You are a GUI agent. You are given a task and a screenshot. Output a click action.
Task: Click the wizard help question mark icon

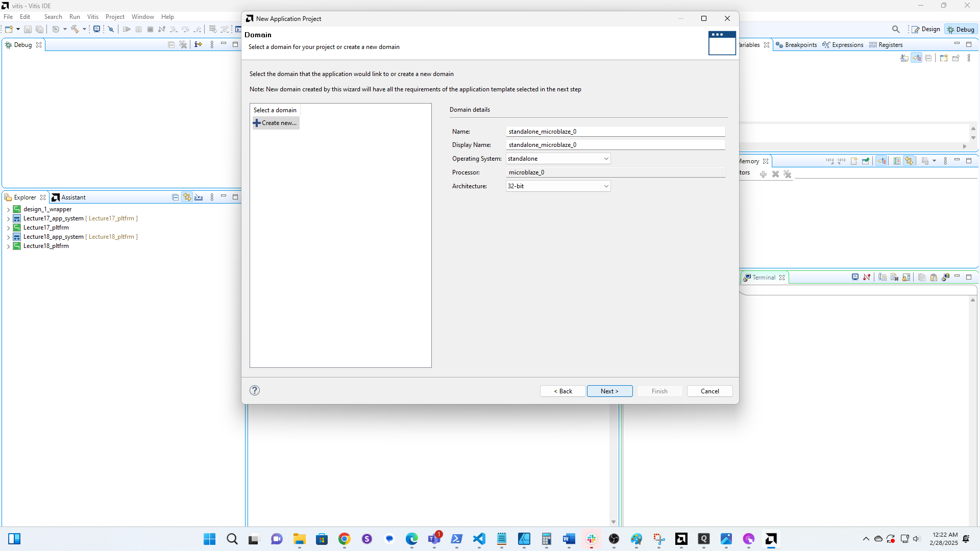(x=255, y=390)
